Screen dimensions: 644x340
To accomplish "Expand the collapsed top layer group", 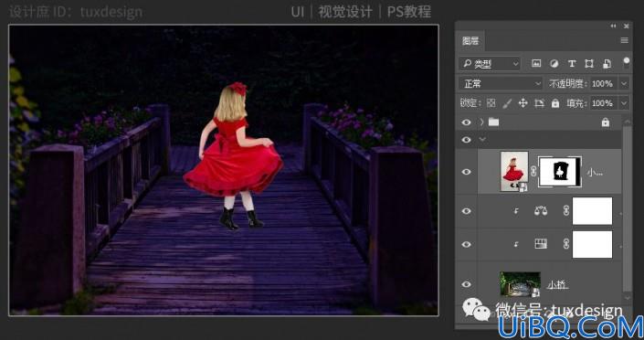I will [x=481, y=122].
